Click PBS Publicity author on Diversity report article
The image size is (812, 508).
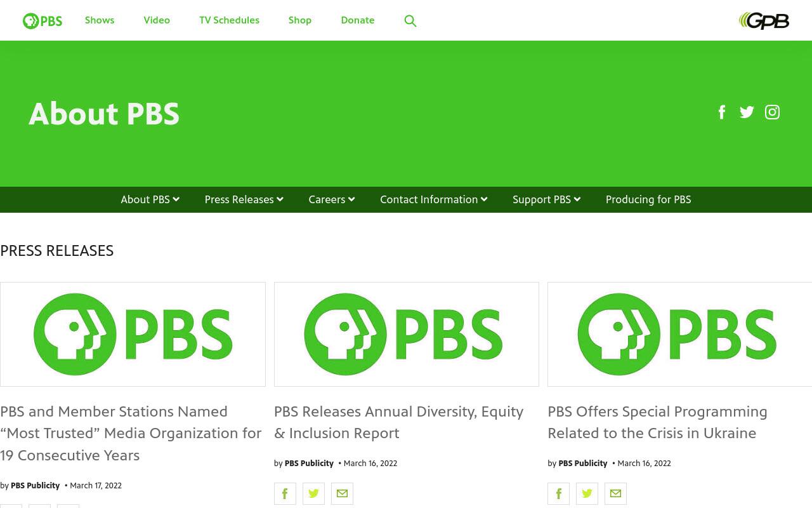[309, 464]
